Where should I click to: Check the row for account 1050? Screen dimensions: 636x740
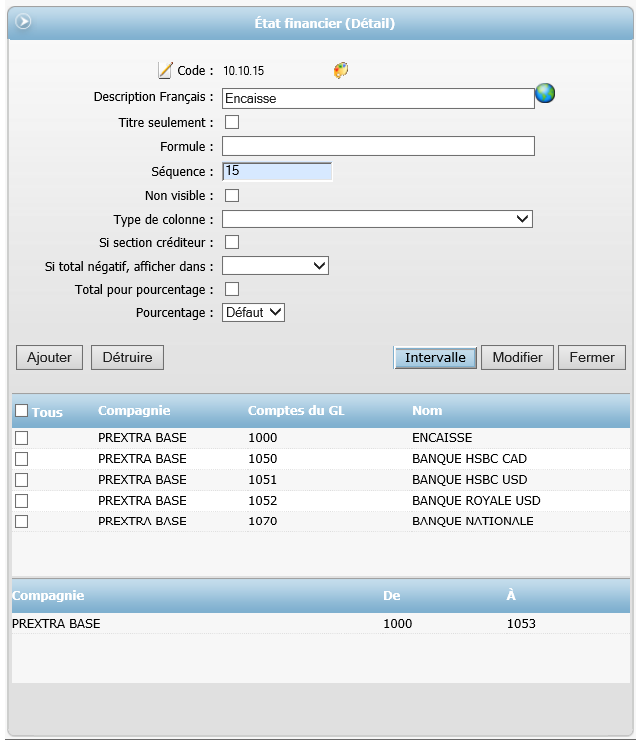pos(21,459)
